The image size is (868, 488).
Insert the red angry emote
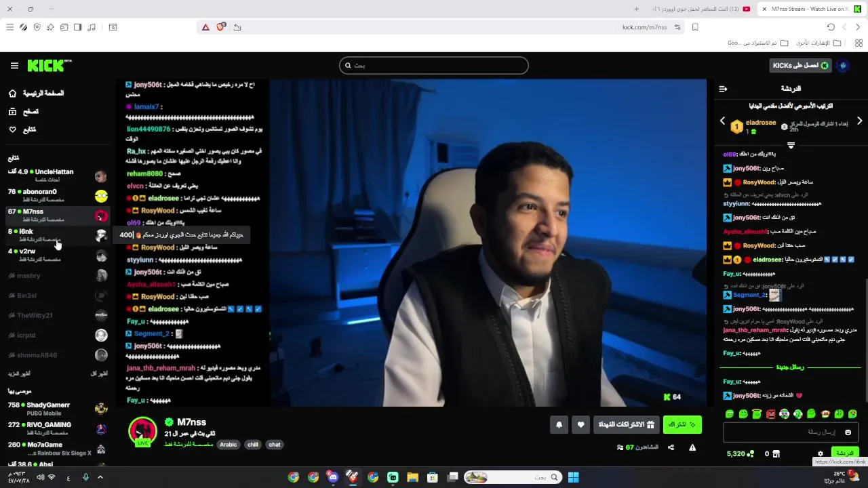click(x=770, y=413)
